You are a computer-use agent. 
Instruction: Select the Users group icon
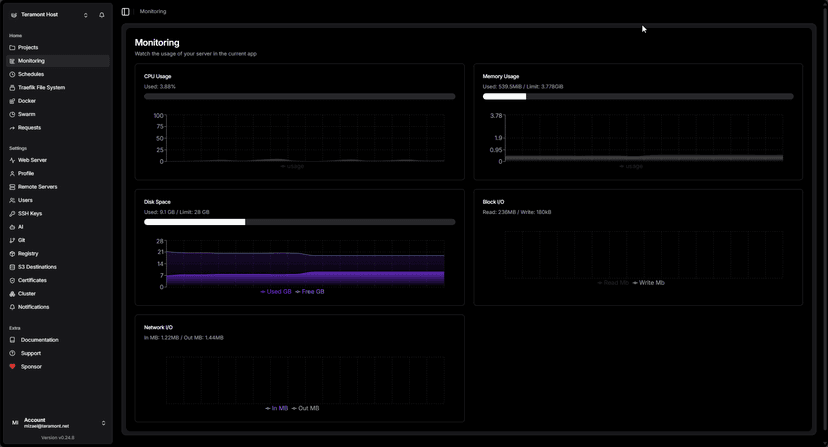[12, 200]
